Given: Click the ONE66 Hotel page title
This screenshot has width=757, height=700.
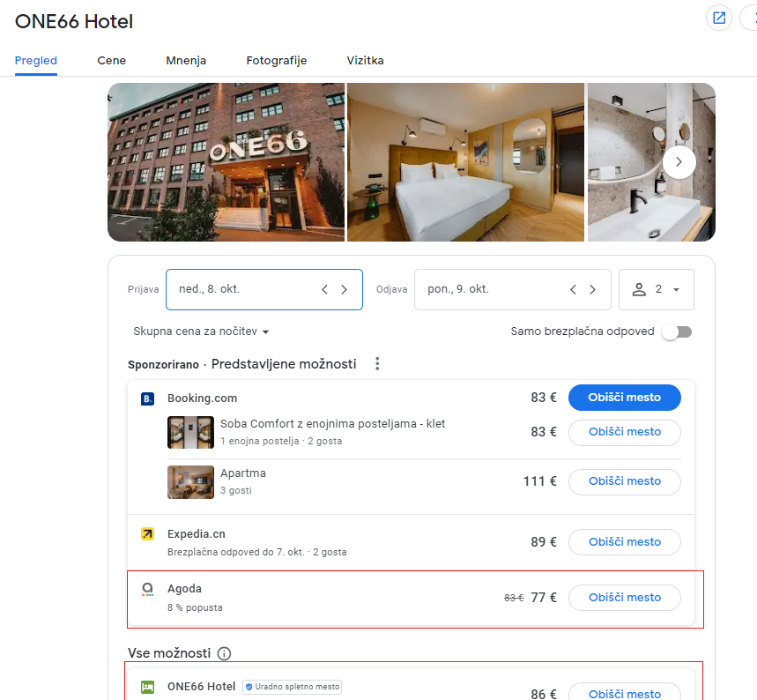Looking at the screenshot, I should click(x=74, y=22).
